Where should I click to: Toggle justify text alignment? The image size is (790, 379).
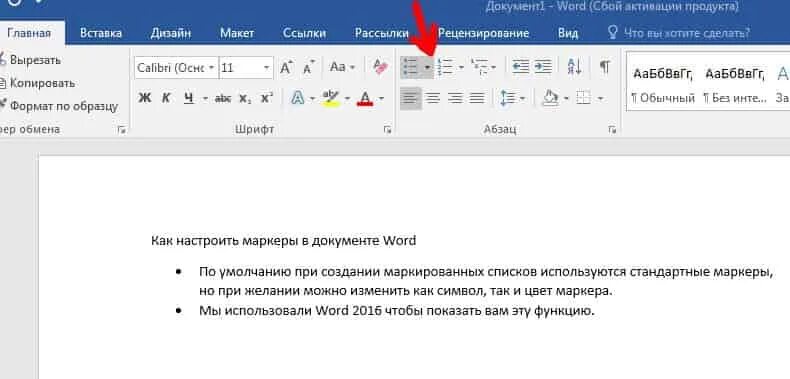(477, 98)
